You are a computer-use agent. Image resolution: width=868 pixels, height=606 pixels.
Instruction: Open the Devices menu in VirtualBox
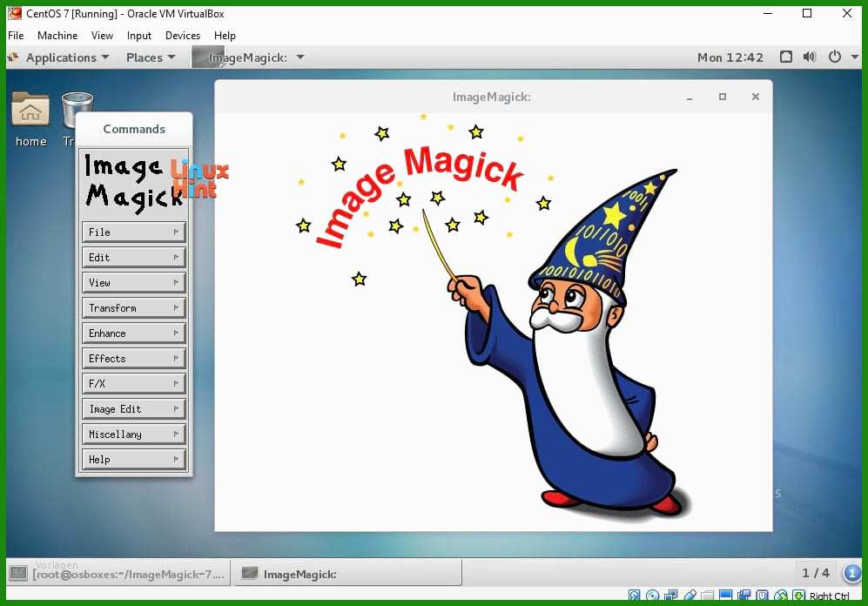[182, 36]
